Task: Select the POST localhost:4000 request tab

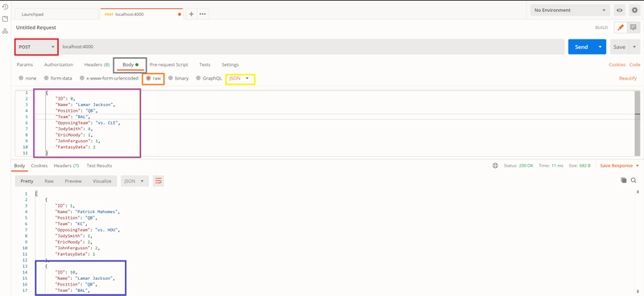Action: coord(142,14)
